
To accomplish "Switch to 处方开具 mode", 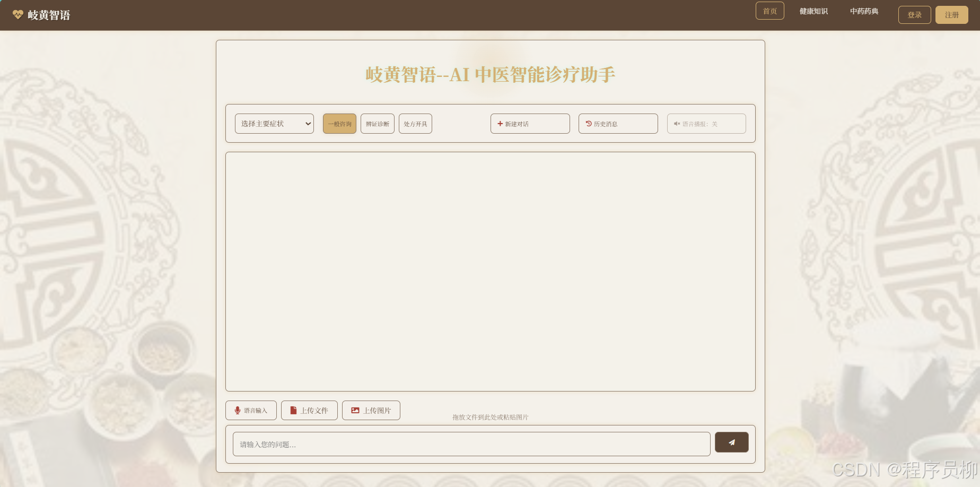I will pyautogui.click(x=415, y=124).
